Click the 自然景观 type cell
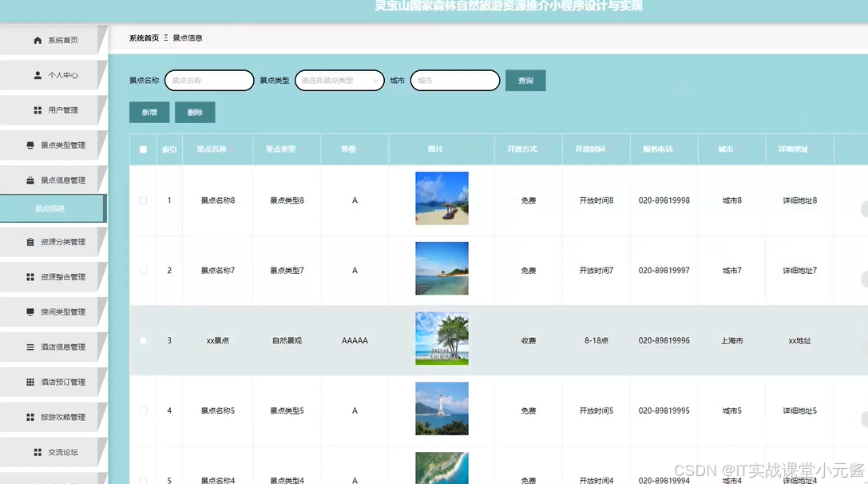 (287, 340)
